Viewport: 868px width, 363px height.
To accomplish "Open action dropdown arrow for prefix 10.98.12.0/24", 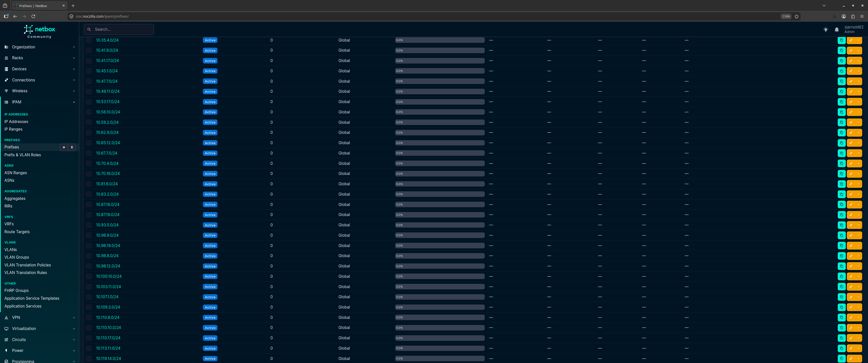I will (858, 266).
